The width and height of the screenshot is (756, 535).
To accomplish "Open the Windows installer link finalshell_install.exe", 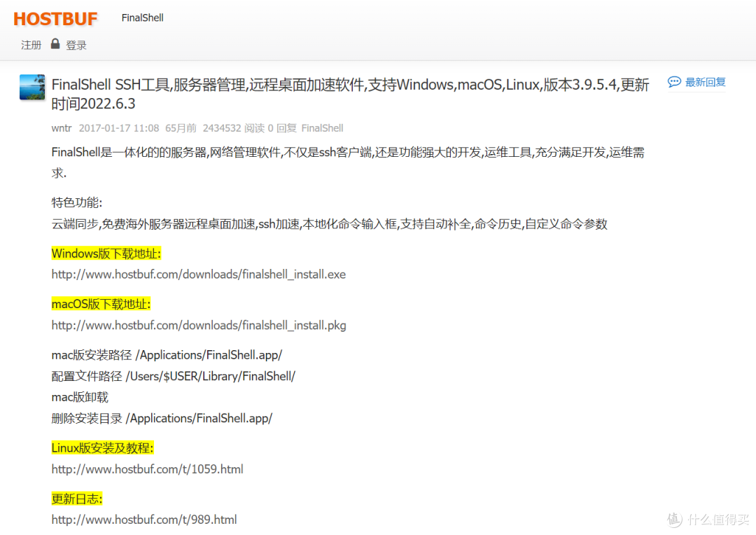I will coord(199,274).
